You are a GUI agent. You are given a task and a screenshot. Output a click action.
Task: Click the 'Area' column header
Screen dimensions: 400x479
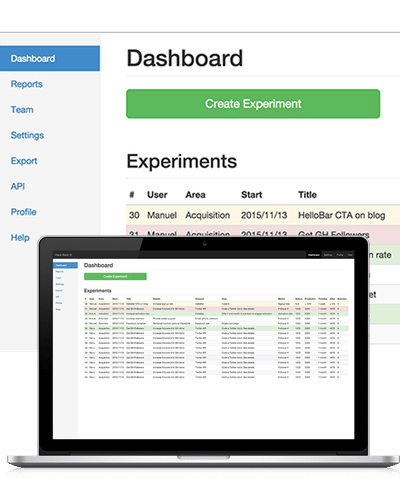[195, 195]
